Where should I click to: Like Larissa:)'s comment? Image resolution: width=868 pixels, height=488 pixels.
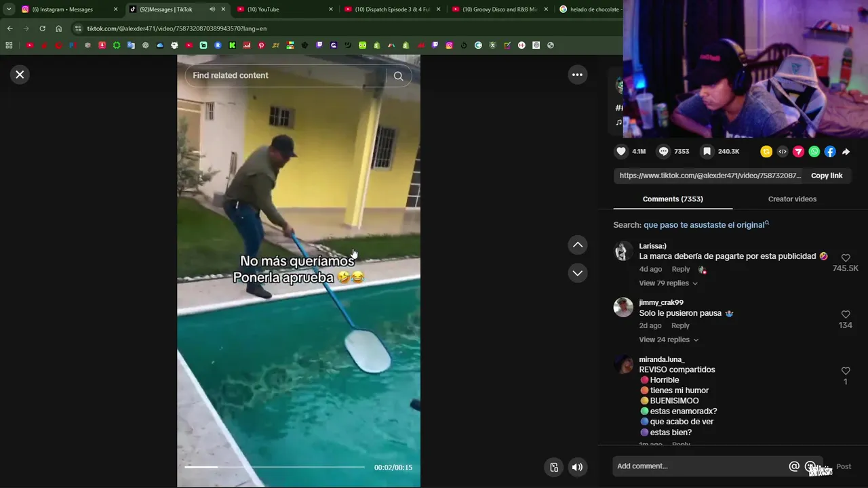(846, 258)
